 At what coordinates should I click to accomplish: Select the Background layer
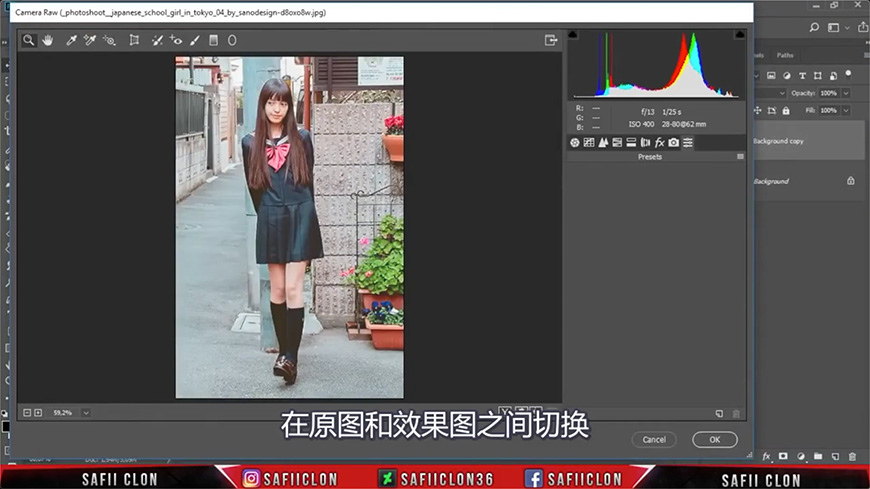click(810, 181)
